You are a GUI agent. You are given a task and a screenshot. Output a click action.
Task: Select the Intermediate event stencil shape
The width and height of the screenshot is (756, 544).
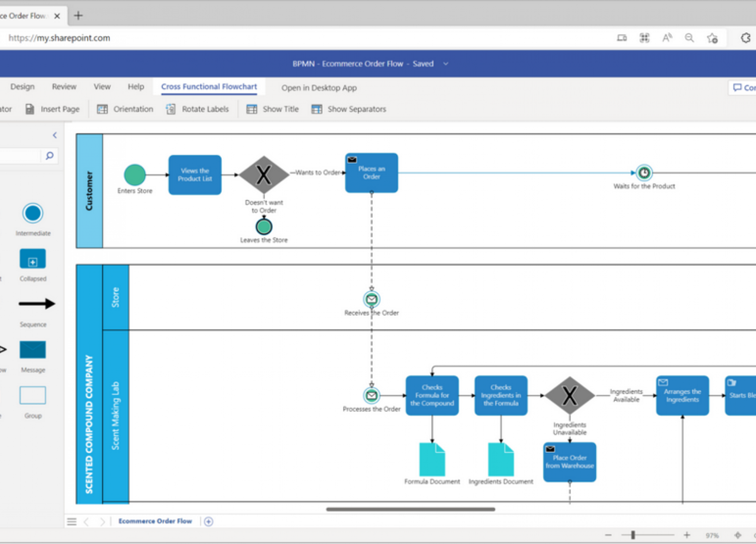coord(33,214)
